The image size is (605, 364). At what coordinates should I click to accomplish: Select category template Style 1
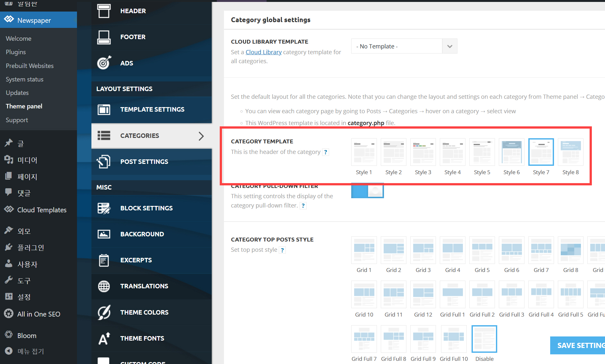[364, 152]
